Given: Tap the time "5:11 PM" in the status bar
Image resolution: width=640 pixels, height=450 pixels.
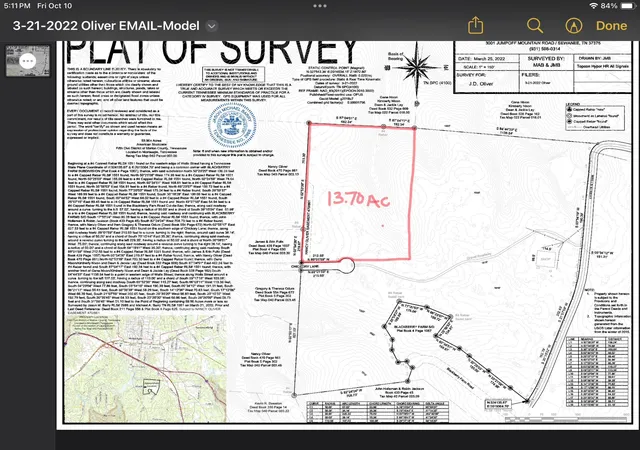Looking at the screenshot, I should point(17,6).
